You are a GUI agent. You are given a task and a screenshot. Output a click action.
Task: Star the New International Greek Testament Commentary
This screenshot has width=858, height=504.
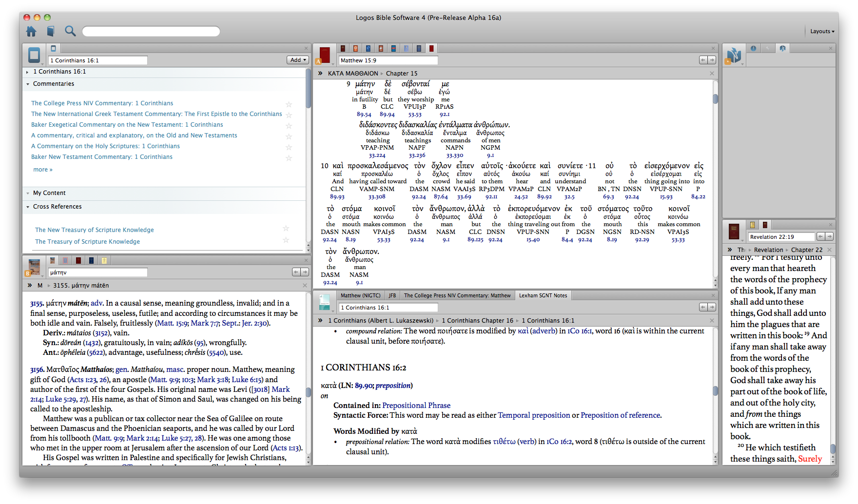289,115
